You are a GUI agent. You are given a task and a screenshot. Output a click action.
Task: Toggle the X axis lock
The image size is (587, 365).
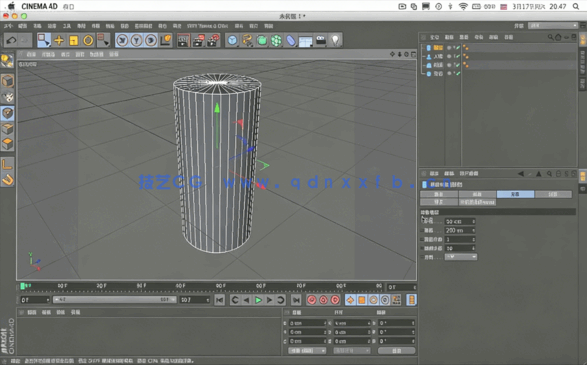(x=122, y=40)
